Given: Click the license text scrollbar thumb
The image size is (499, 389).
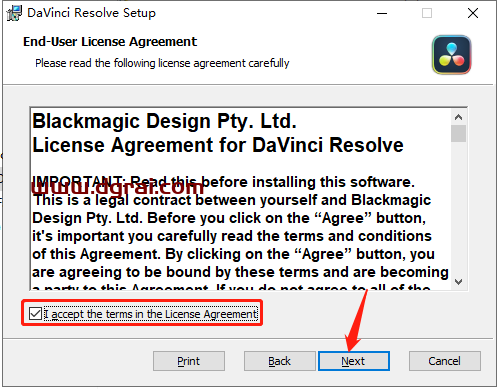Looking at the screenshot, I should click(459, 133).
